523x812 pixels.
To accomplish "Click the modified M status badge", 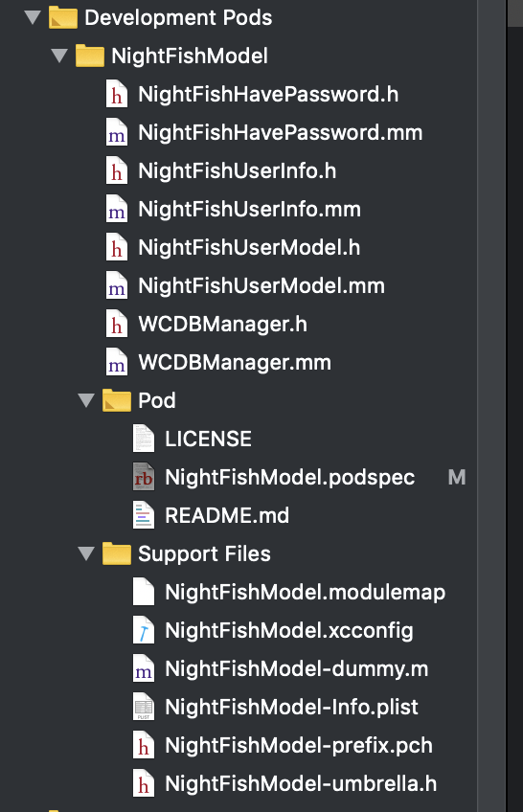I will [457, 477].
